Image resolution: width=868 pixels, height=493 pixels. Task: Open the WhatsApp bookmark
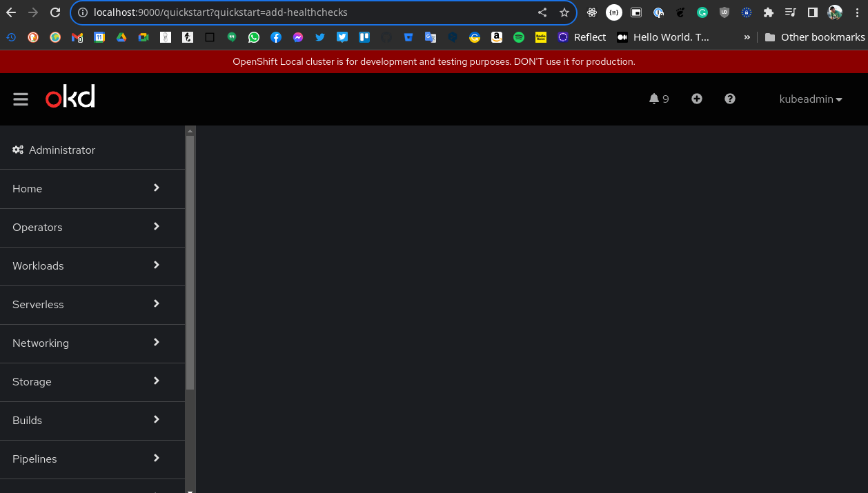tap(254, 37)
